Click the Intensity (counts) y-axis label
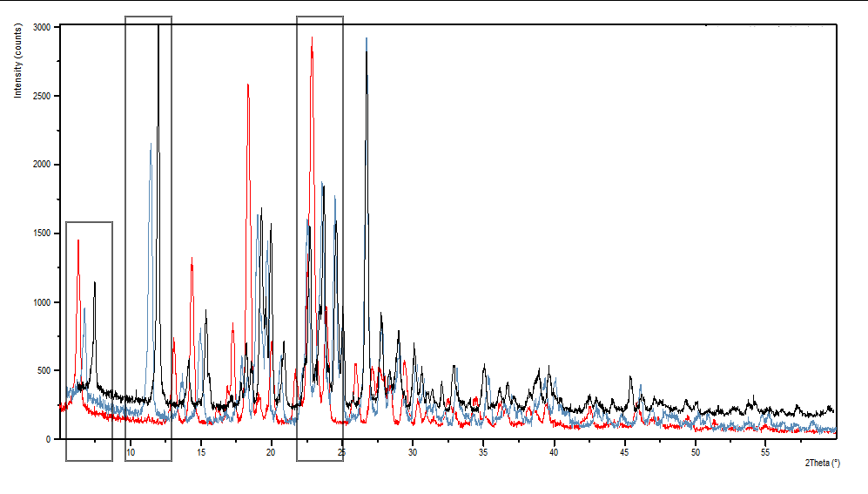Viewport: 868px width, 494px height. [x=18, y=61]
